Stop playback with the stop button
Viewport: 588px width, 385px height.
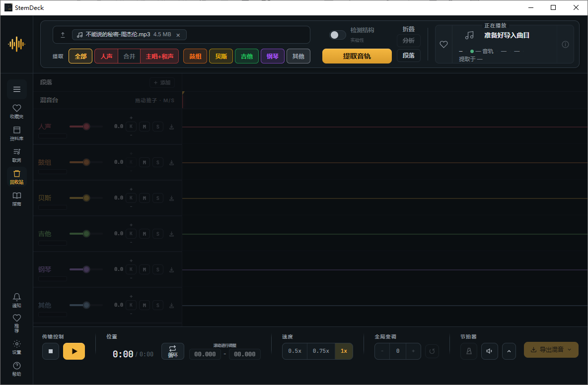click(x=51, y=351)
